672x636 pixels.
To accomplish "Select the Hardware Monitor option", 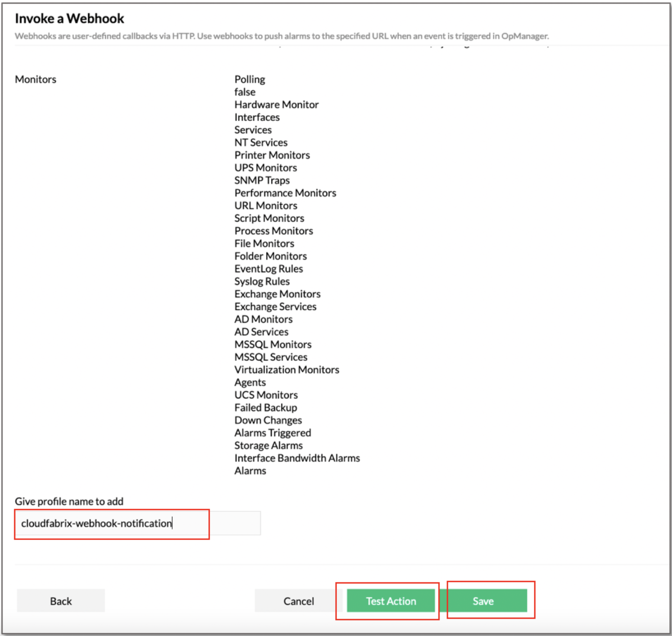I will [276, 104].
